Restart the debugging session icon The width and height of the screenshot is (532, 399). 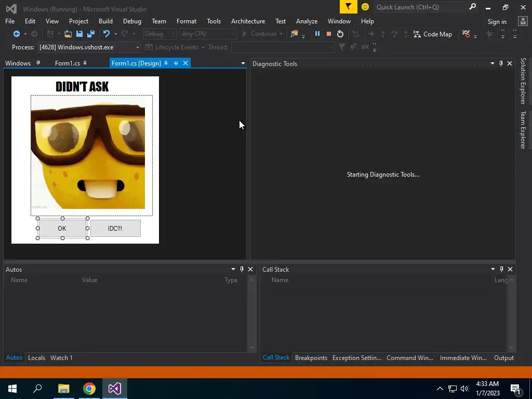tap(340, 34)
